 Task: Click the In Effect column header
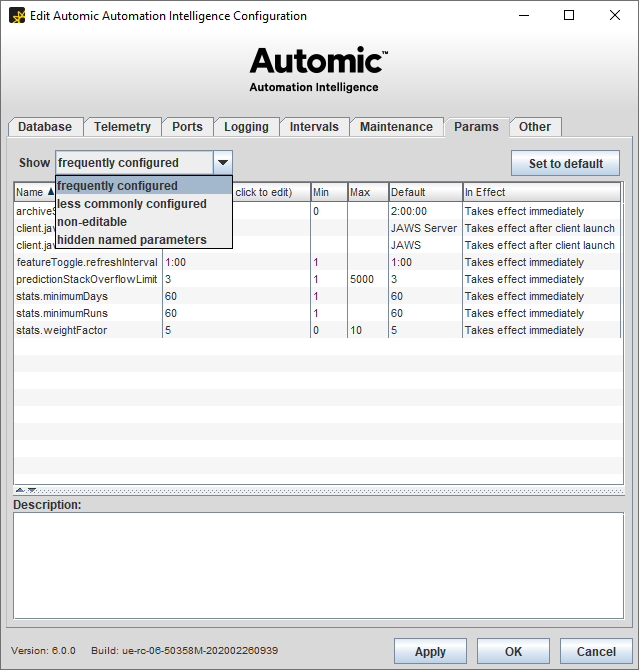coord(542,192)
